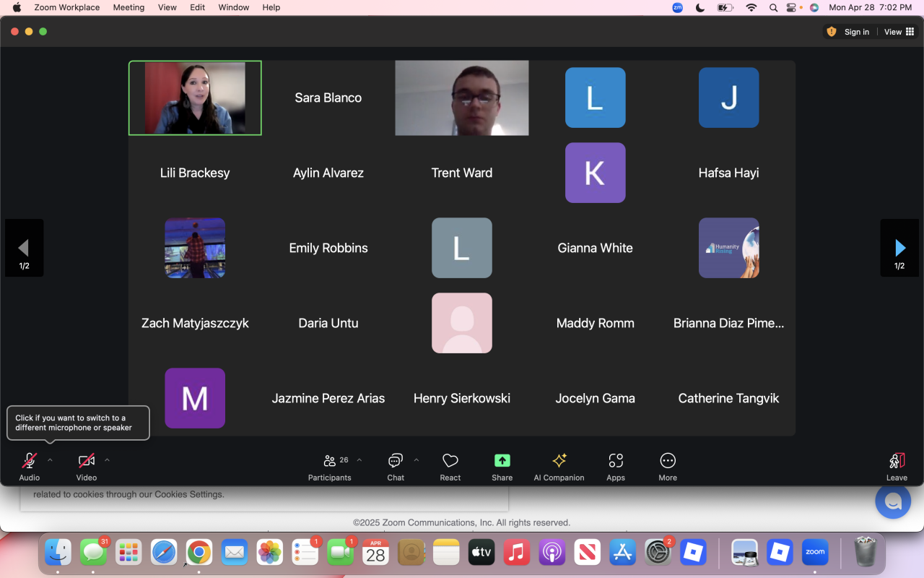Select the video tile of person wearing glasses
The image size is (924, 578).
(x=462, y=98)
